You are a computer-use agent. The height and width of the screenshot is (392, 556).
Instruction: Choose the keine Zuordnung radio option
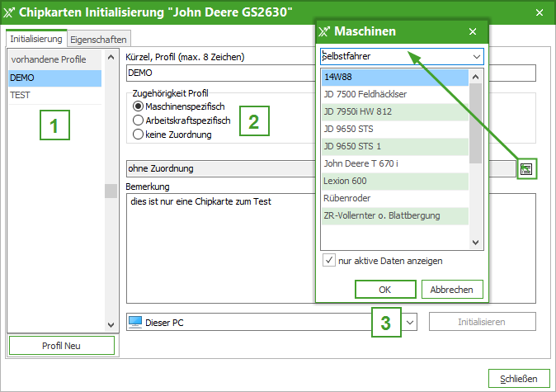139,135
